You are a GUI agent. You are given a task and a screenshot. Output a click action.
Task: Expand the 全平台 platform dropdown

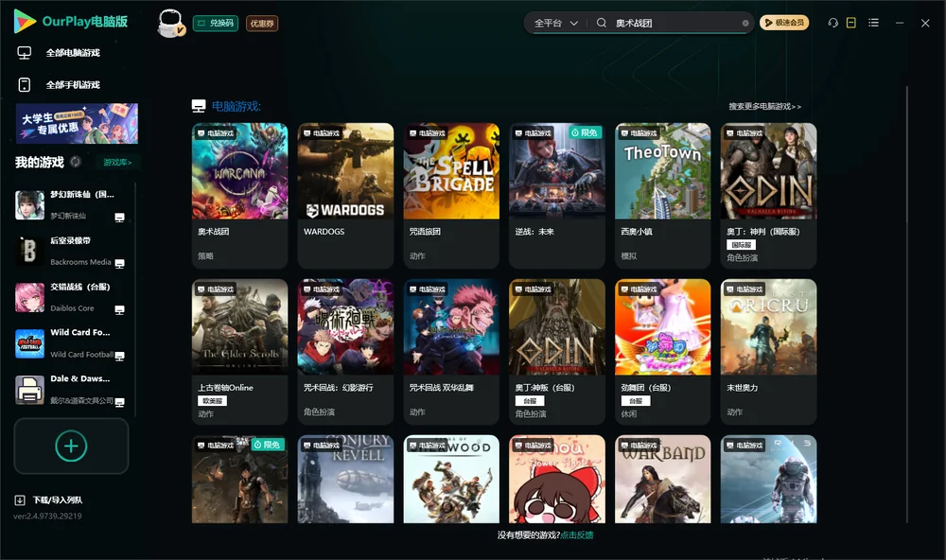pyautogui.click(x=555, y=23)
